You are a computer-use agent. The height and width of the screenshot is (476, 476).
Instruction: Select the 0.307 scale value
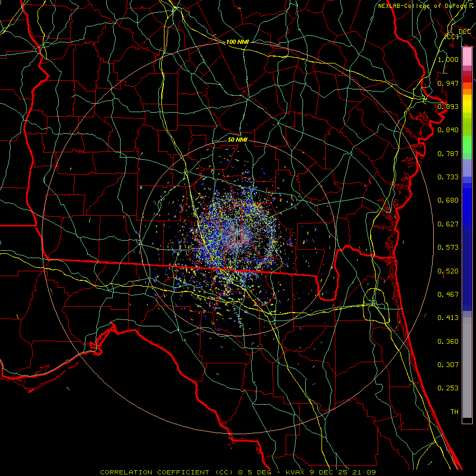click(448, 365)
